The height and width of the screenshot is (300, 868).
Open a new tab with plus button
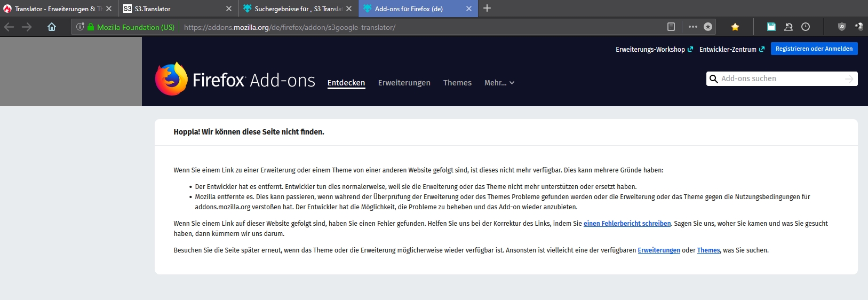(487, 9)
